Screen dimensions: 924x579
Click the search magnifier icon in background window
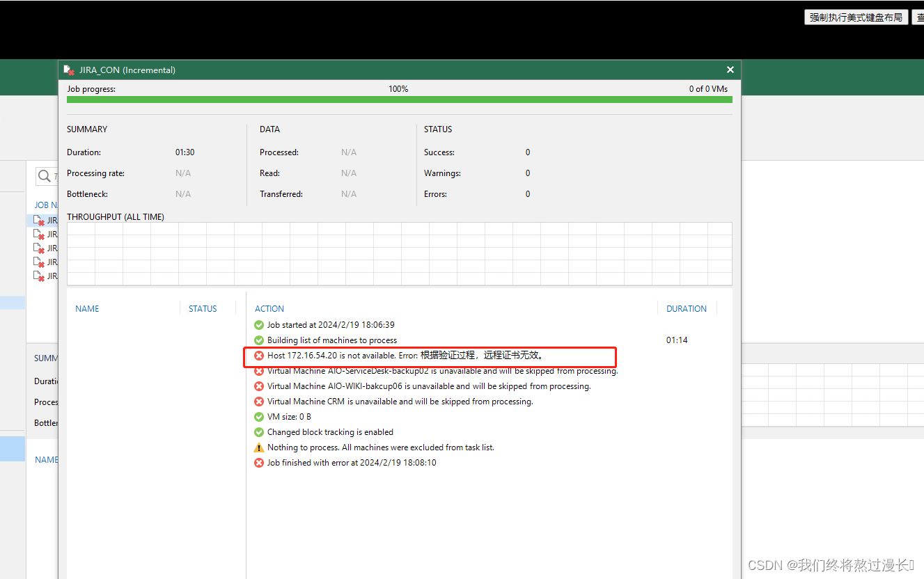pyautogui.click(x=45, y=176)
